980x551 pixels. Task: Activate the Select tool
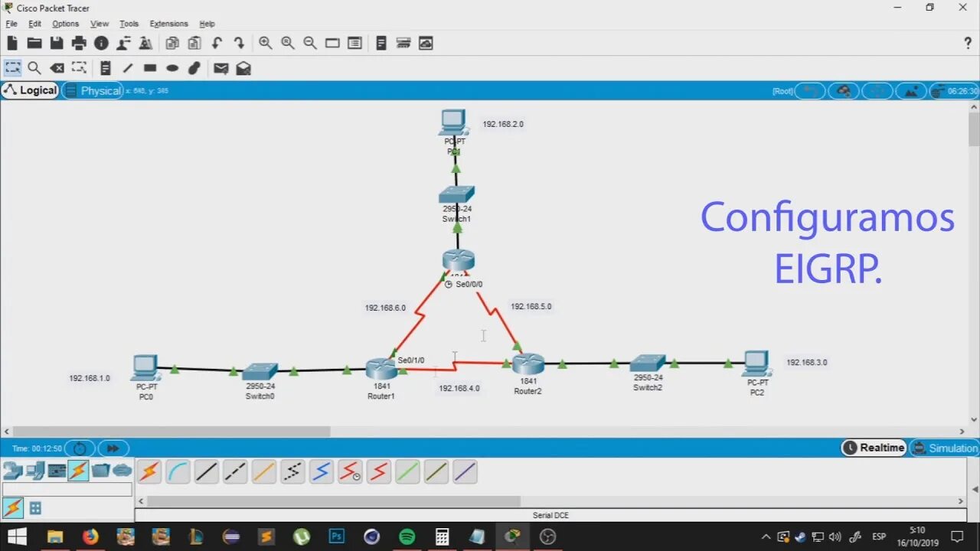(12, 68)
